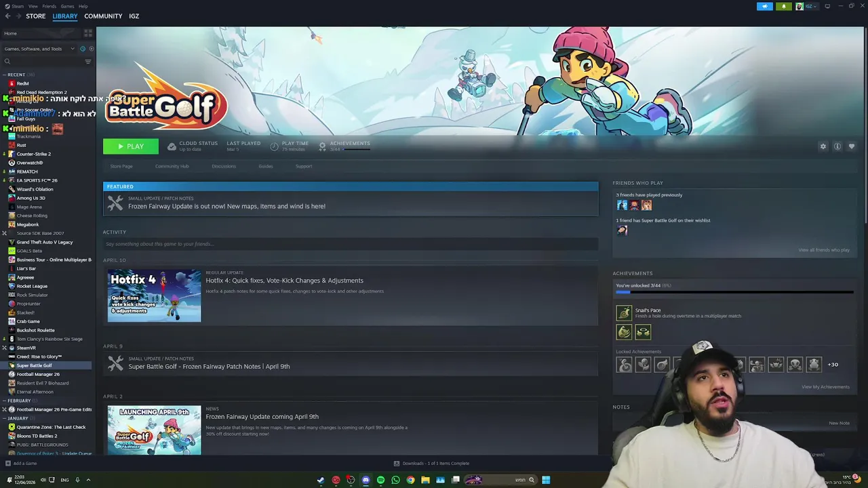This screenshot has width=868, height=488.
Task: Show game info circle icon
Action: point(837,146)
